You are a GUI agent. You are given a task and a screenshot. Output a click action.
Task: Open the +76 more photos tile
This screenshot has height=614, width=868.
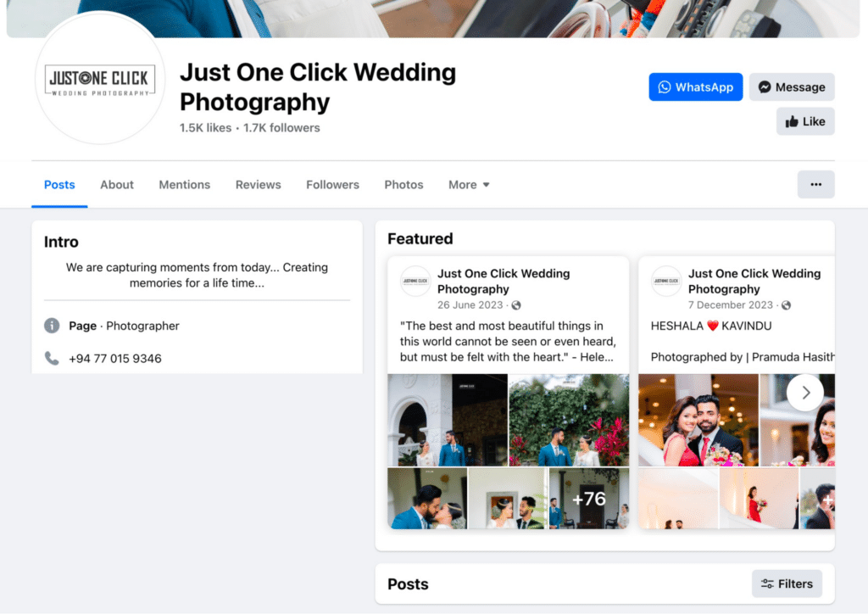[589, 498]
